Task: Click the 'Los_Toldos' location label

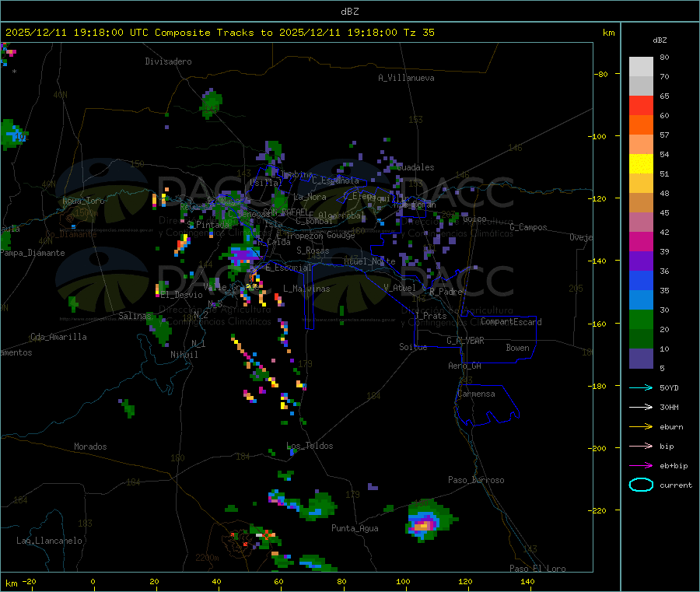Action: [310, 446]
